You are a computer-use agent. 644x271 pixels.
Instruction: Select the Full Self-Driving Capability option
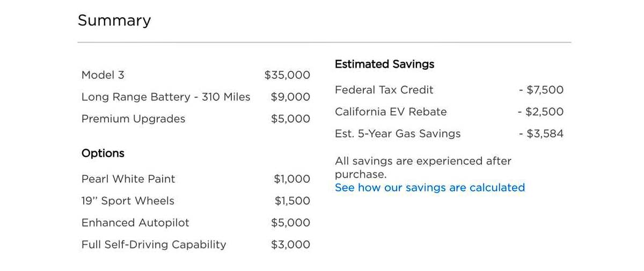point(153,245)
